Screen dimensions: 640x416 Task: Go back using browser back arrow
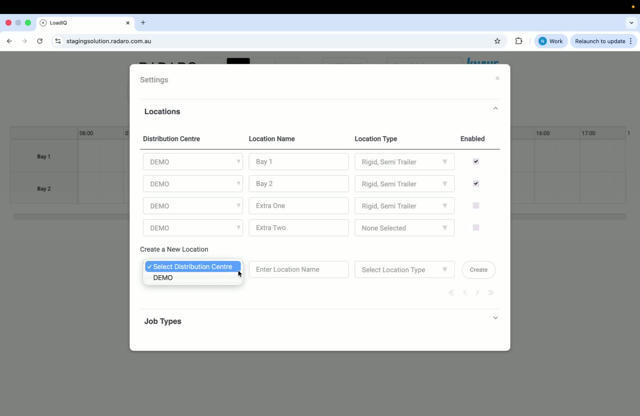pyautogui.click(x=9, y=41)
